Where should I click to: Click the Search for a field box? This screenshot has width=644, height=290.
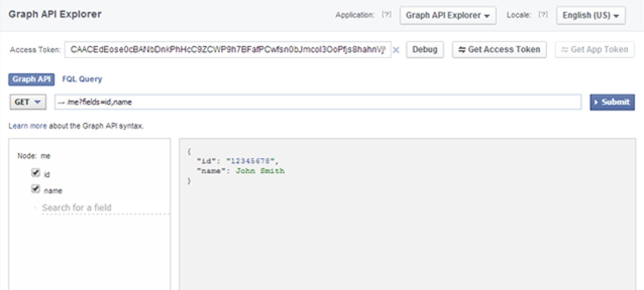(106, 208)
